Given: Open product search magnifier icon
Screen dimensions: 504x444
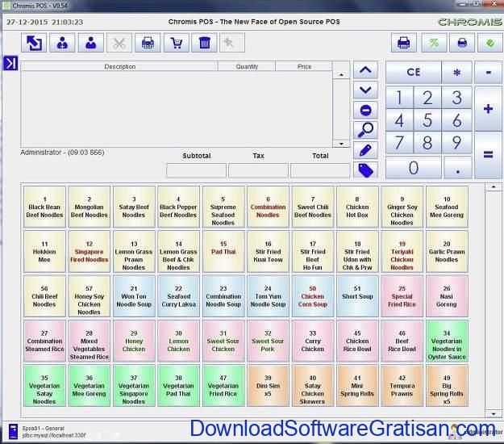Looking at the screenshot, I should point(365,130).
